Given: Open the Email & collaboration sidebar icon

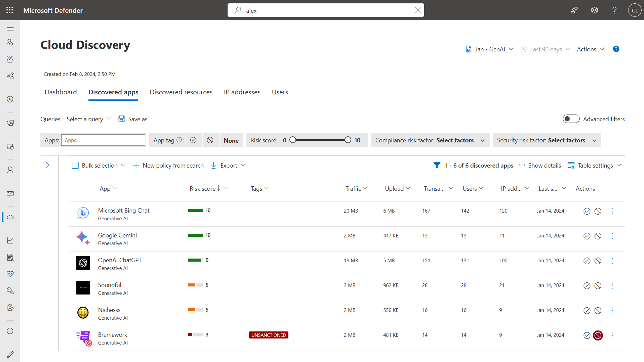Looking at the screenshot, I should click(10, 193).
